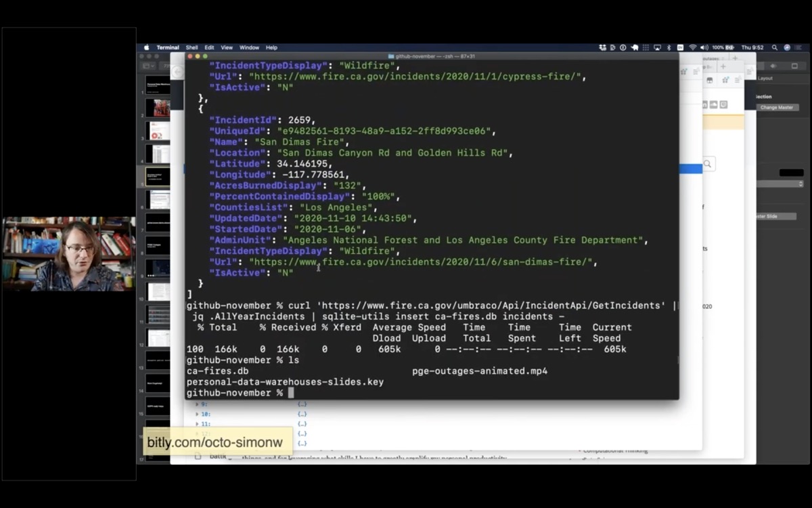The image size is (812, 508).
Task: Click the PercentContainedDisplay value "100%"
Action: (x=380, y=196)
